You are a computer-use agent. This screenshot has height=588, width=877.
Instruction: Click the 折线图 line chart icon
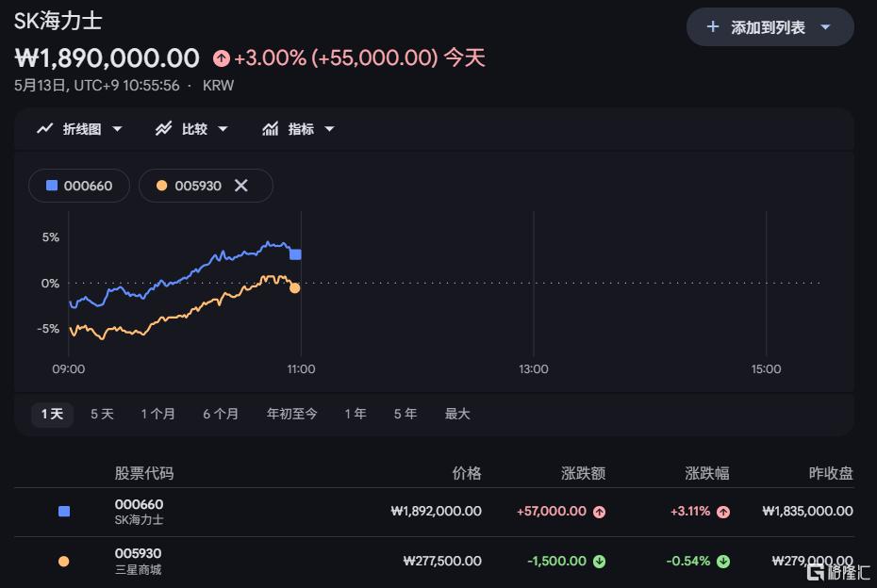(x=44, y=128)
